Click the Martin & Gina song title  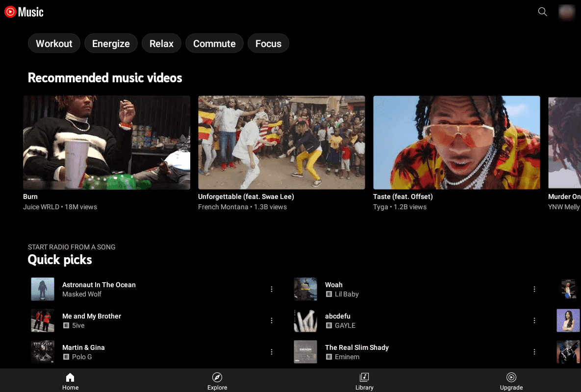coord(83,347)
